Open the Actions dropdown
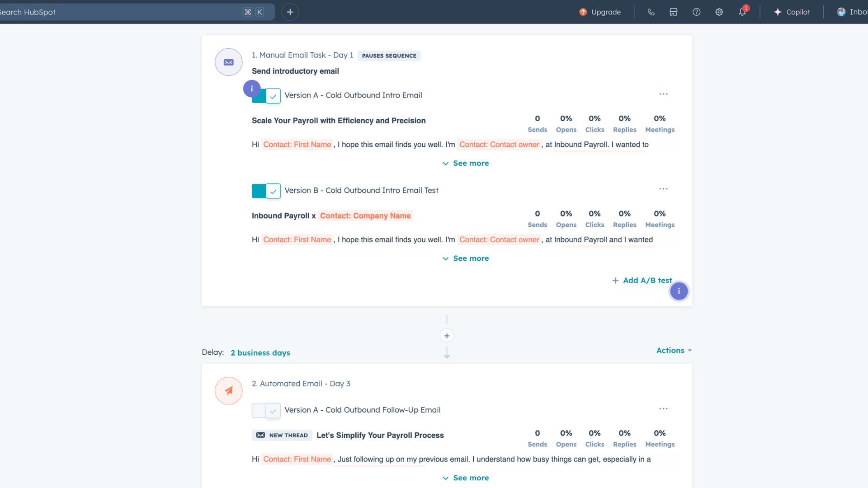 [x=674, y=351]
